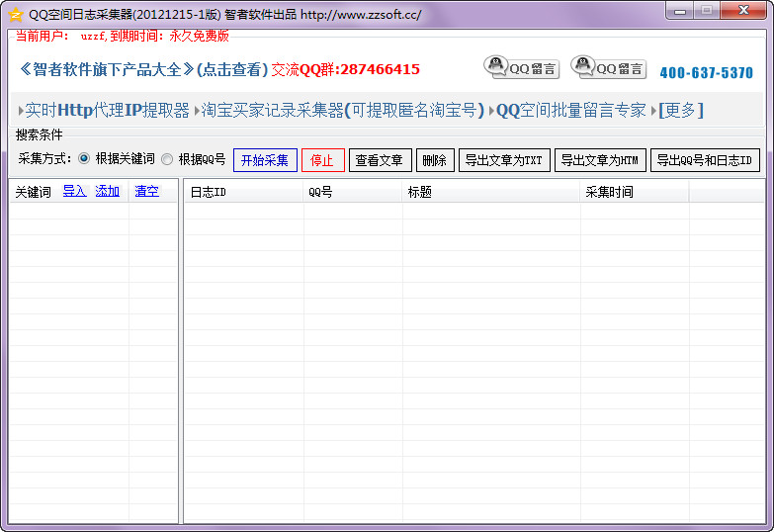Viewport: 774px width, 532px height.
Task: Click the 永久免费版 user status text
Action: pyautogui.click(x=199, y=36)
